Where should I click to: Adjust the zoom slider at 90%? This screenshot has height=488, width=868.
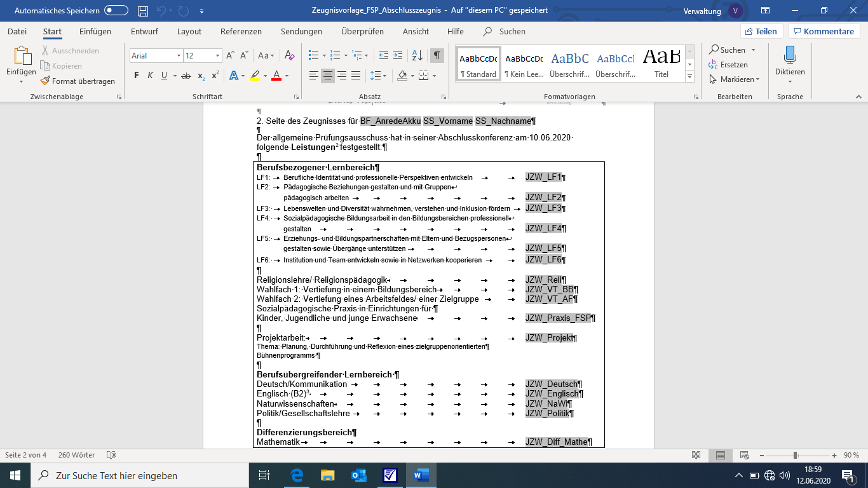(x=796, y=455)
